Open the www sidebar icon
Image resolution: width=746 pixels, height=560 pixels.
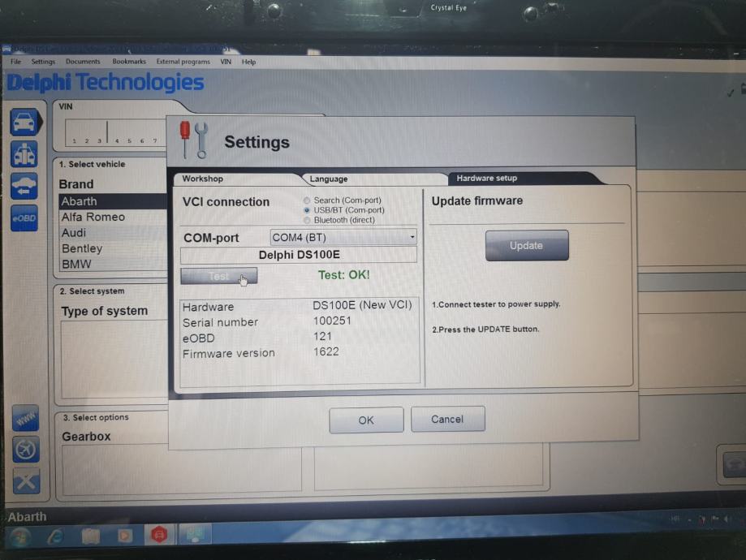coord(25,418)
